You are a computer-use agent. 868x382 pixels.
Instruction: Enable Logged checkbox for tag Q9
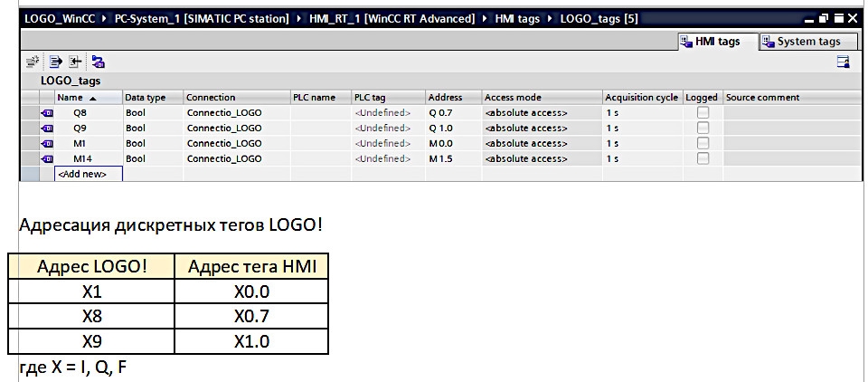[x=703, y=128]
